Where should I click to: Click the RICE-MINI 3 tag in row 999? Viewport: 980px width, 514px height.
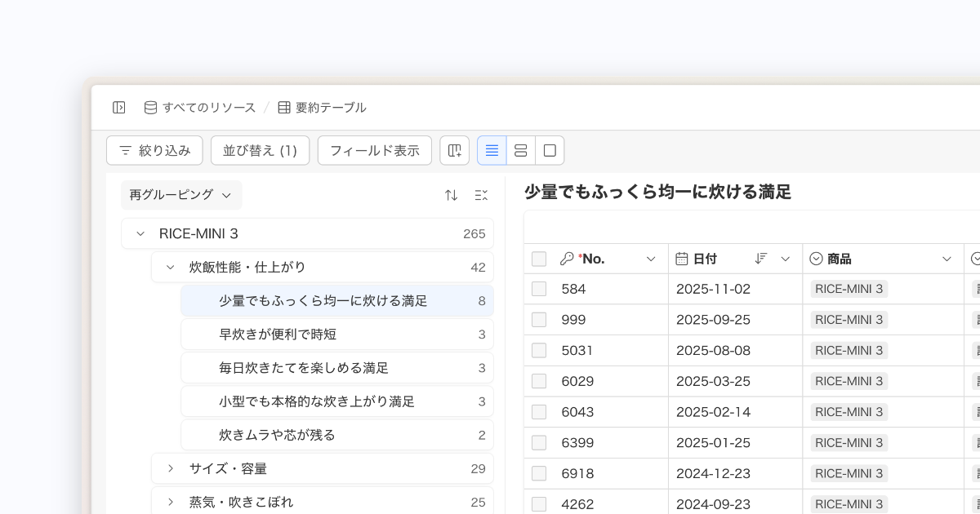849,320
